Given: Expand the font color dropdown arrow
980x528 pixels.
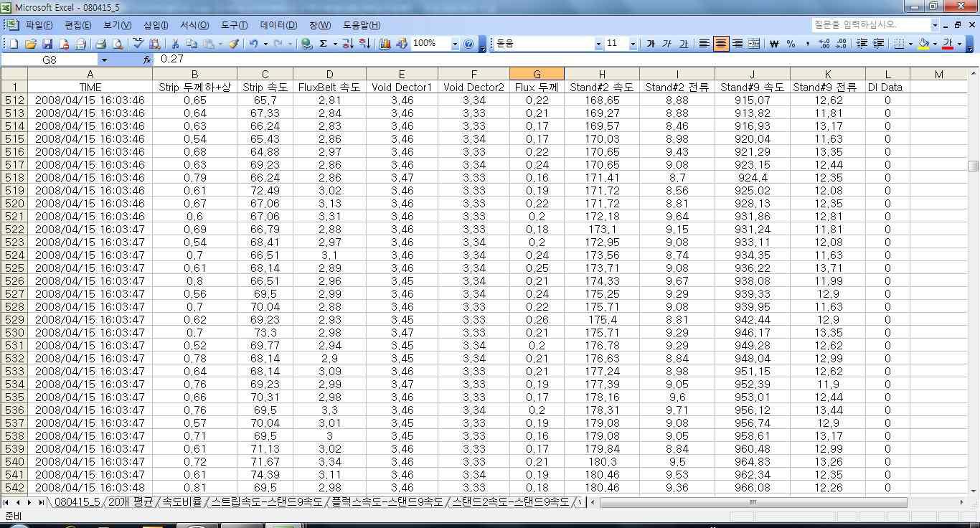Looking at the screenshot, I should coord(959,44).
